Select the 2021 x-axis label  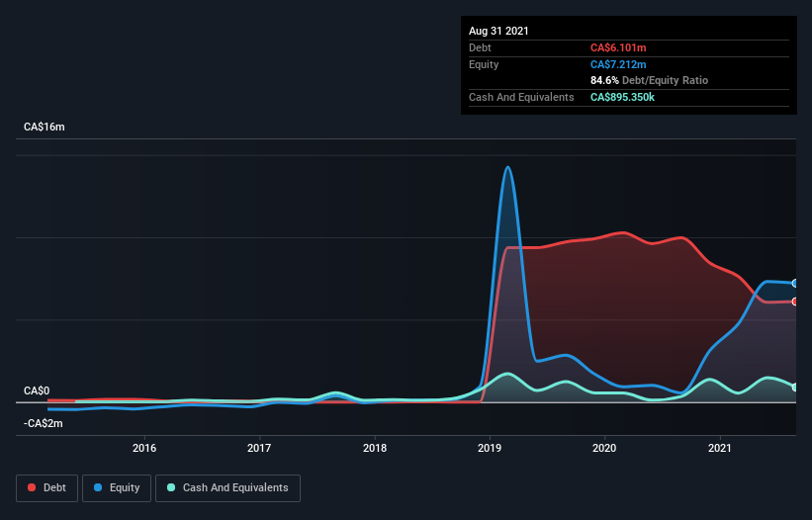(x=719, y=448)
